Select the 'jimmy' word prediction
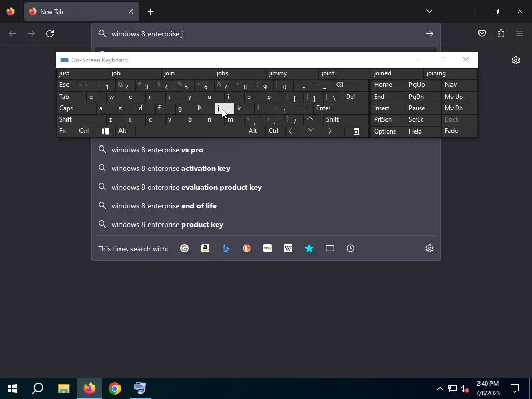This screenshot has width=532, height=399. point(292,73)
